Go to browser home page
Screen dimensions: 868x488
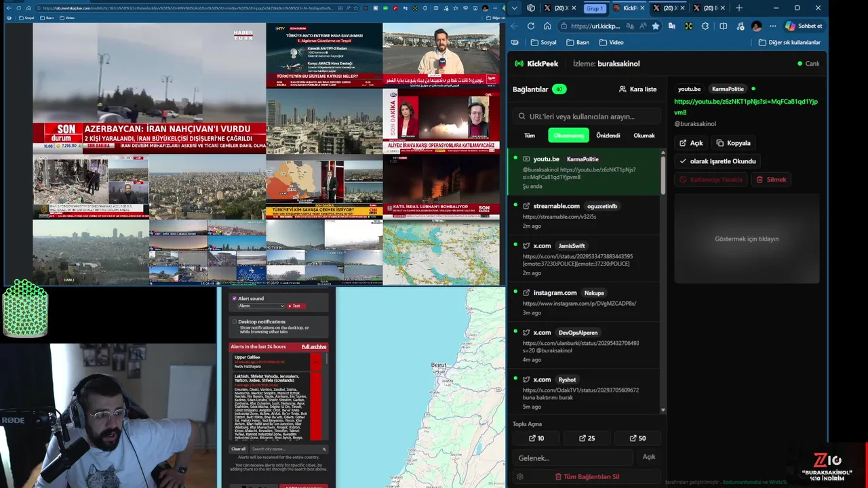point(547,26)
